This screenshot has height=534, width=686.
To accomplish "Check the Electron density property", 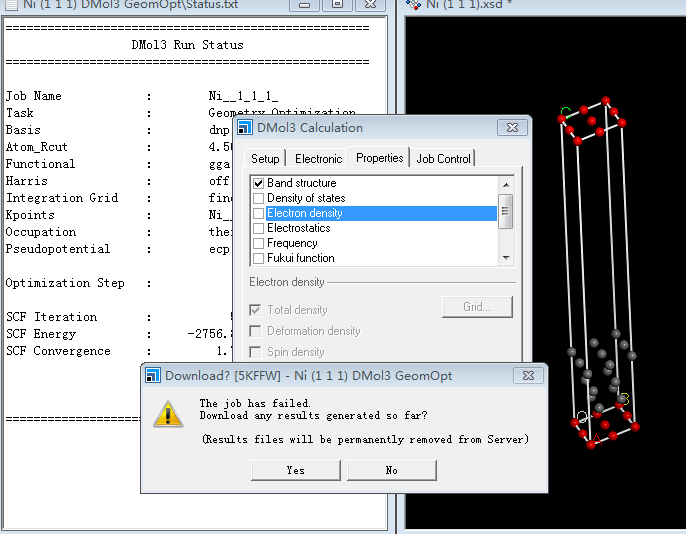I will [x=259, y=213].
